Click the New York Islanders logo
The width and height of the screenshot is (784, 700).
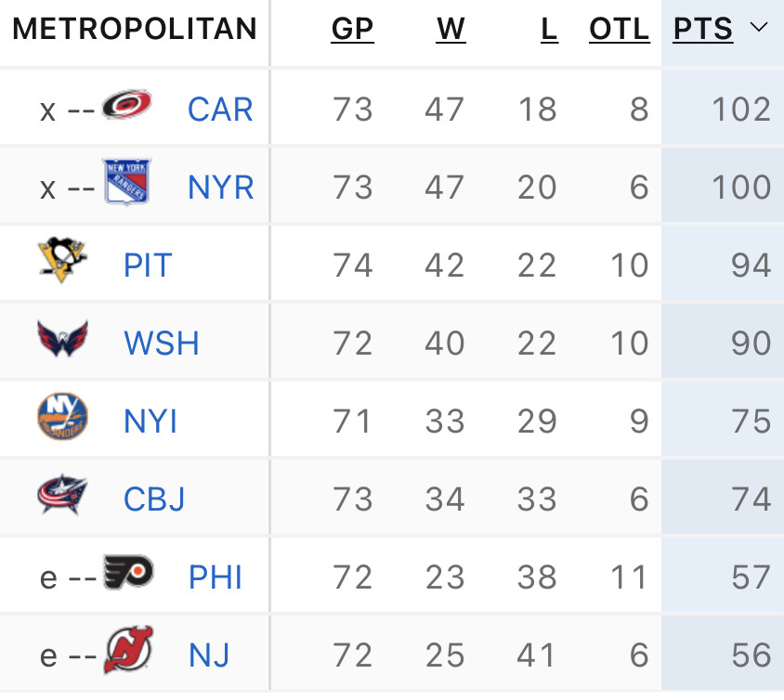click(62, 418)
